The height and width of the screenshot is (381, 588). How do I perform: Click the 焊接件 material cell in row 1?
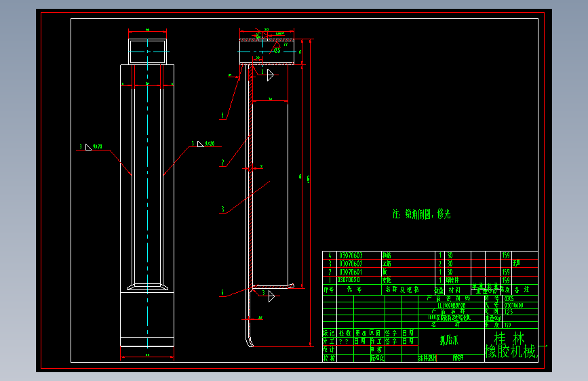click(x=452, y=280)
